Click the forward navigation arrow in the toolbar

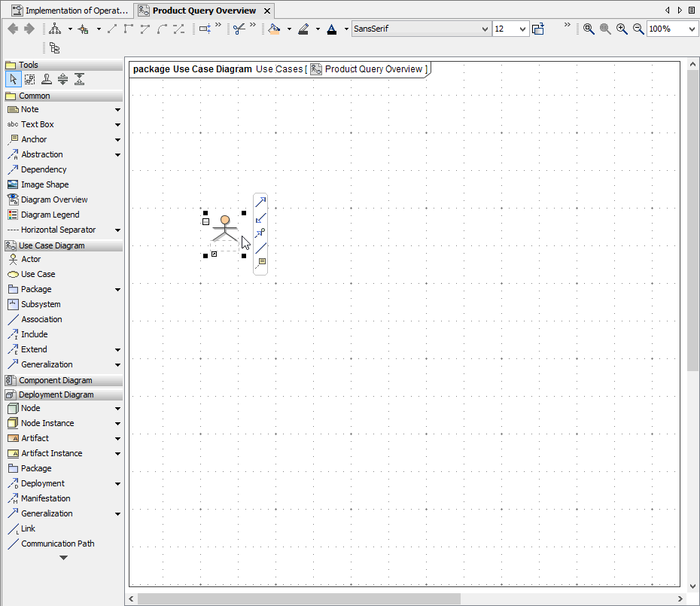point(29,29)
